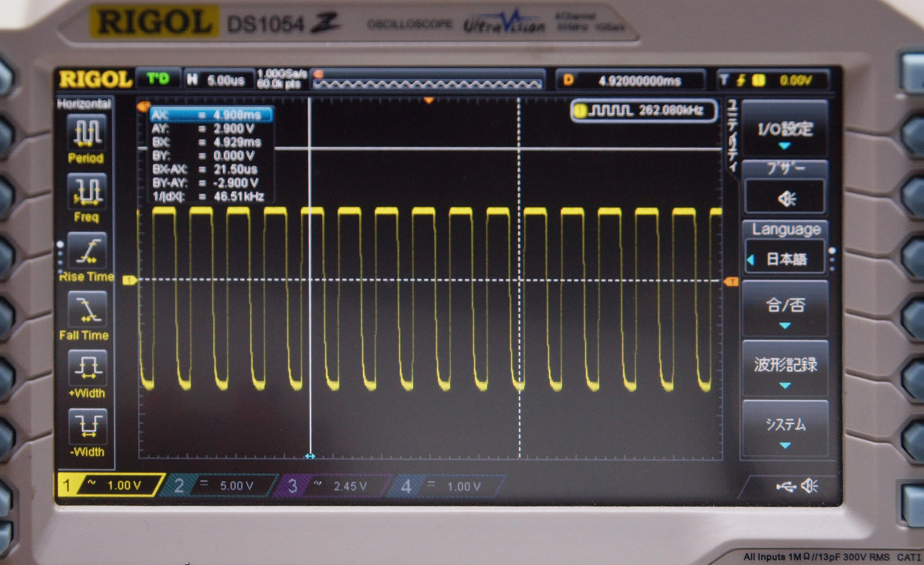
Task: Open the 合/否 pass/fail menu
Action: pyautogui.click(x=785, y=307)
